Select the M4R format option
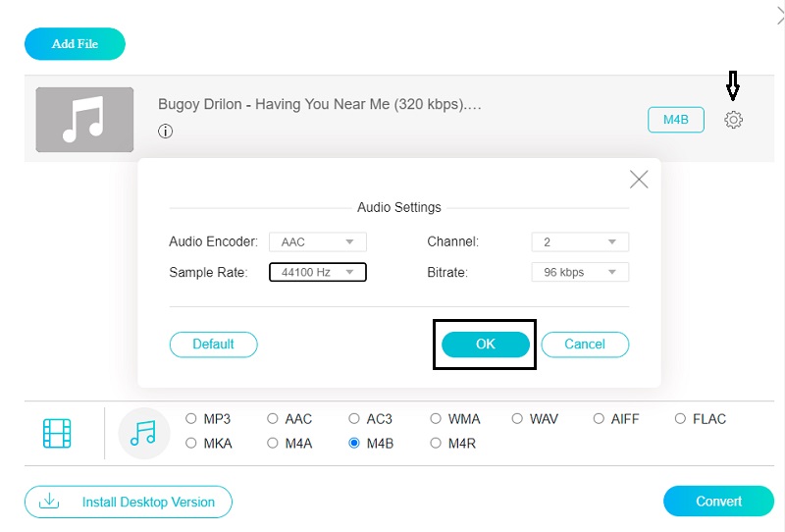The height and width of the screenshot is (532, 785). (436, 444)
